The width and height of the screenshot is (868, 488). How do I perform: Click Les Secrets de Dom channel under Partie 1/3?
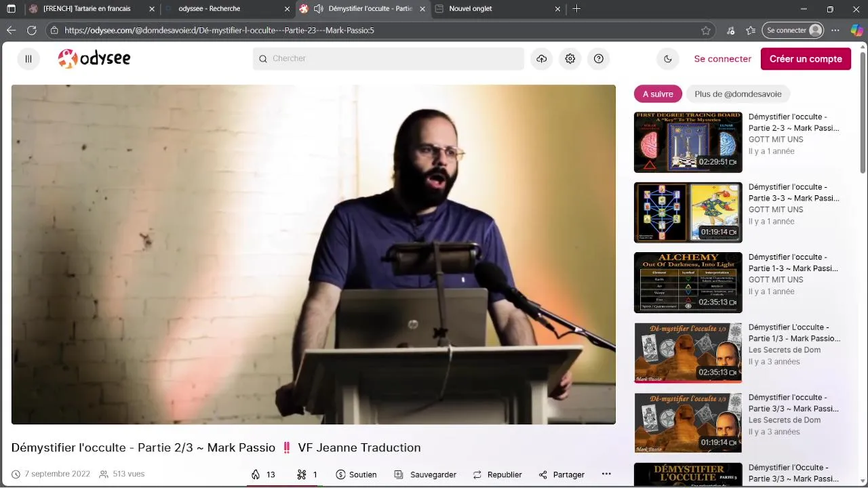(785, 350)
